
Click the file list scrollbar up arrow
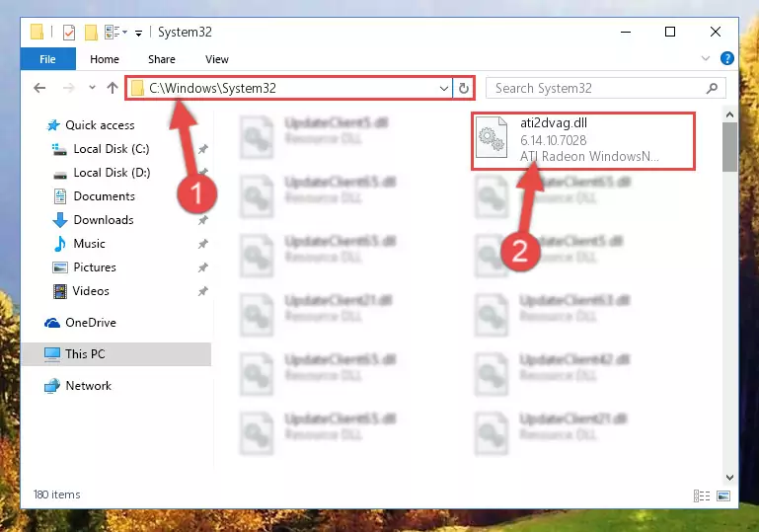pos(729,114)
